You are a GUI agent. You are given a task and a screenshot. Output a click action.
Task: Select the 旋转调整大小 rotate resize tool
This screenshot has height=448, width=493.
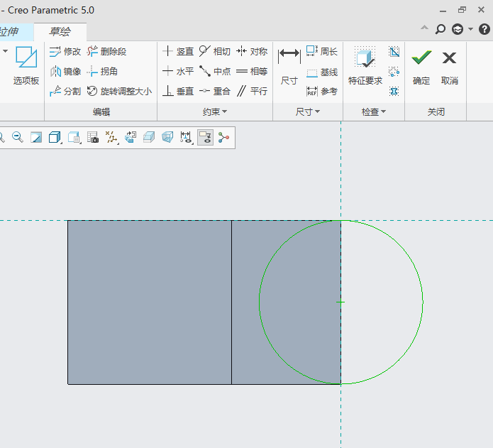pyautogui.click(x=118, y=92)
